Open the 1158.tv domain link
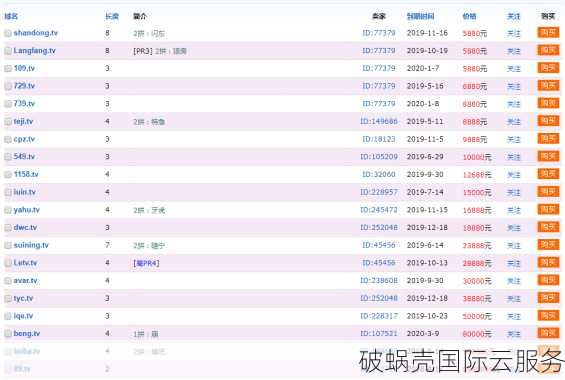The width and height of the screenshot is (565, 380). [26, 174]
